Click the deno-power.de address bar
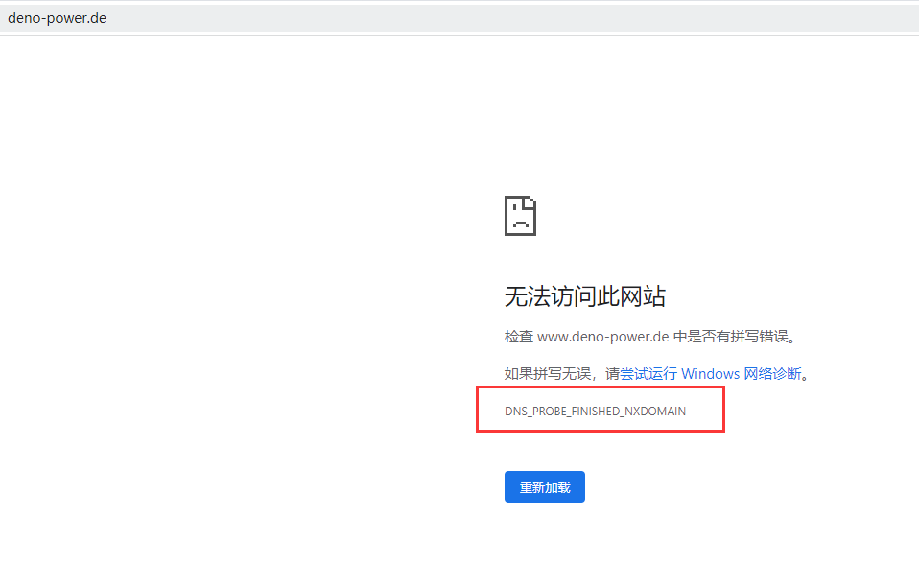 coord(459,18)
